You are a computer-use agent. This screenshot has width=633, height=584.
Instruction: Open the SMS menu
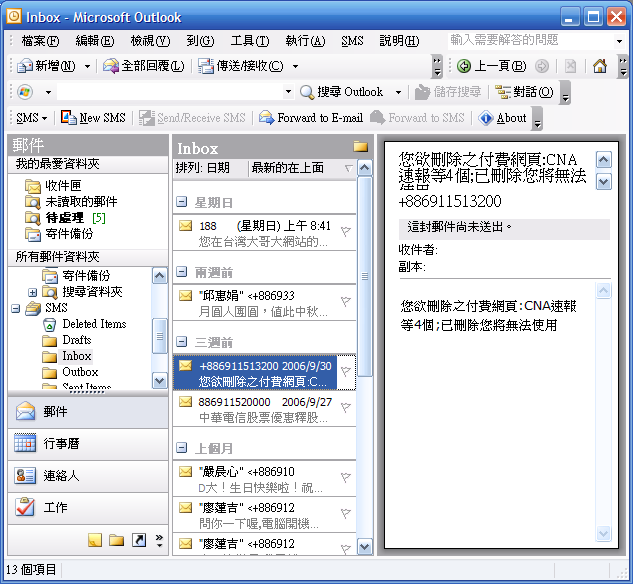[x=352, y=41]
